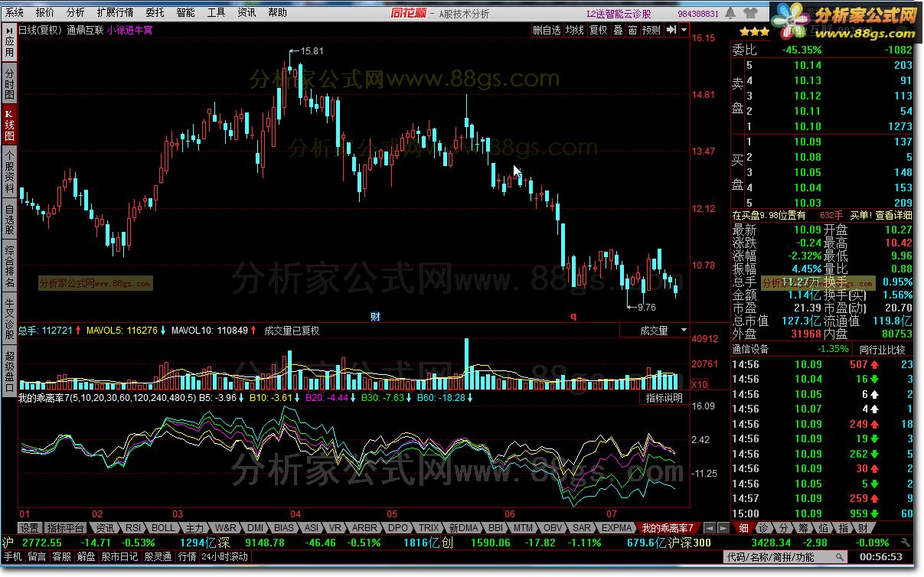Click the red q marker on the chart timeline
This screenshot has height=577, width=924.
click(x=572, y=316)
